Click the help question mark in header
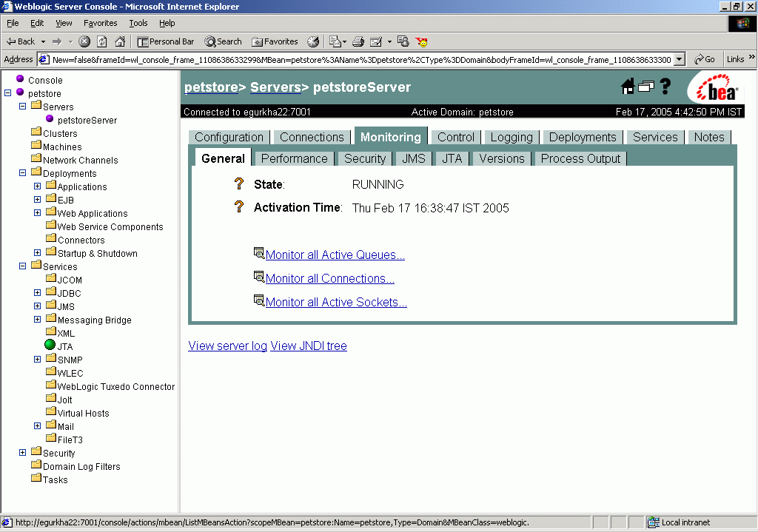This screenshot has height=532, width=758. click(x=665, y=87)
